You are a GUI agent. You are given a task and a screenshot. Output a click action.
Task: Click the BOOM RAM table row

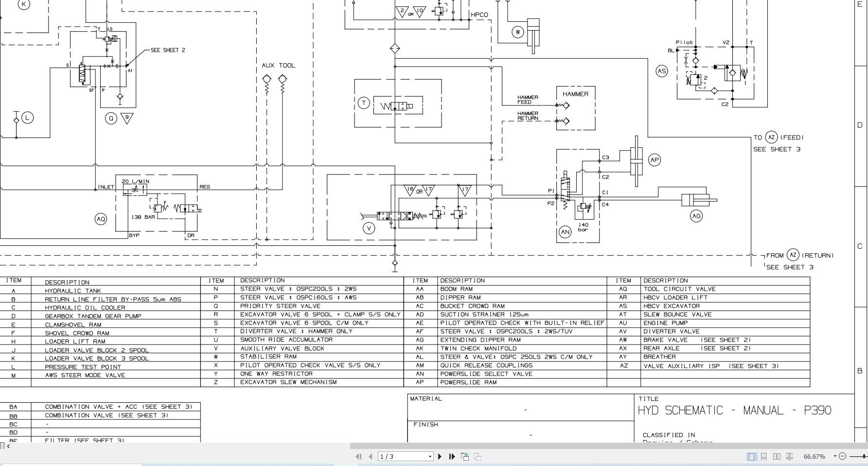506,289
